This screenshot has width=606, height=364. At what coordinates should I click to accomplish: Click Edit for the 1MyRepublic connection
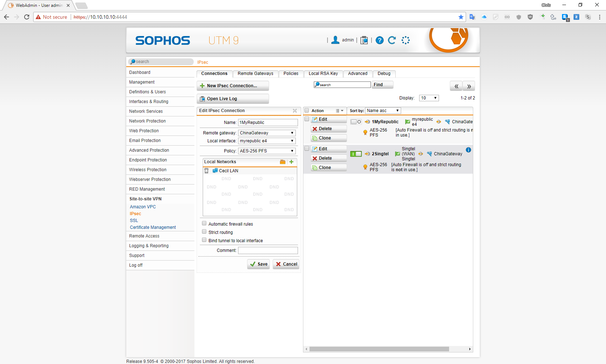click(x=329, y=119)
